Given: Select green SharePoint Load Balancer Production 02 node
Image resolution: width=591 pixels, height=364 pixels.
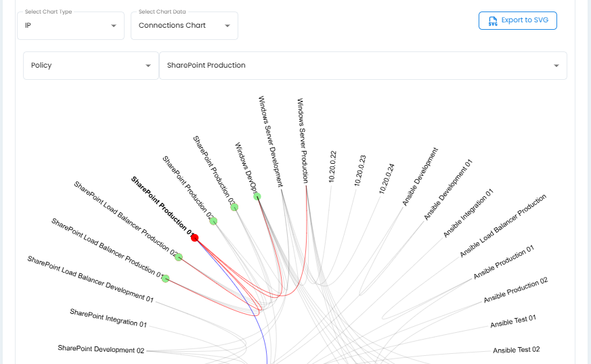Looking at the screenshot, I should click(179, 257).
